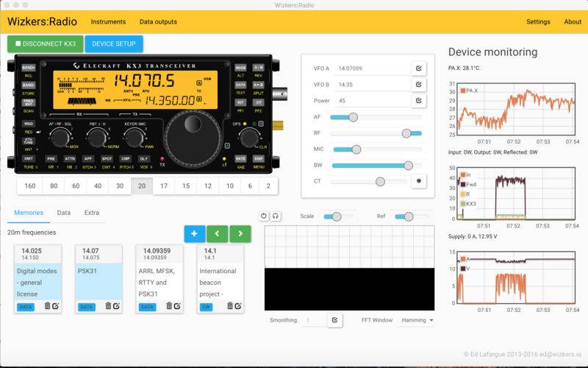The height and width of the screenshot is (368, 588).
Task: Click the BAND- button on the KX3
Action: [x=29, y=85]
